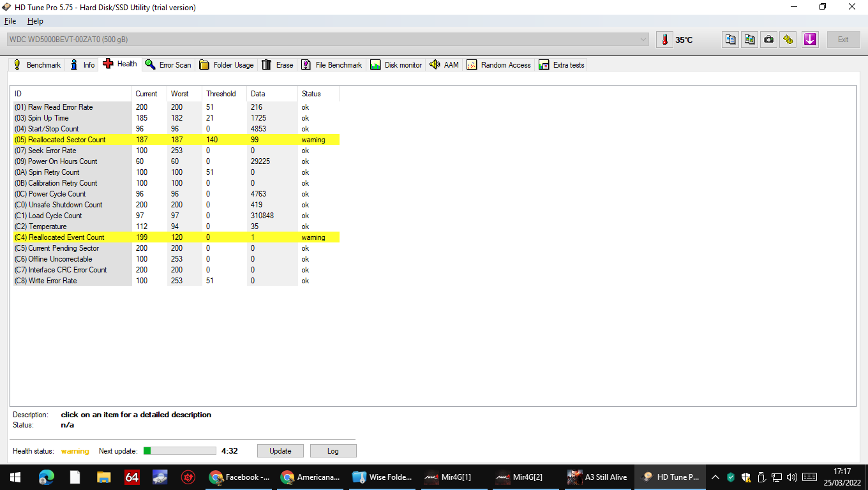The width and height of the screenshot is (868, 490).
Task: Open the Folder Usage tab
Action: point(227,65)
